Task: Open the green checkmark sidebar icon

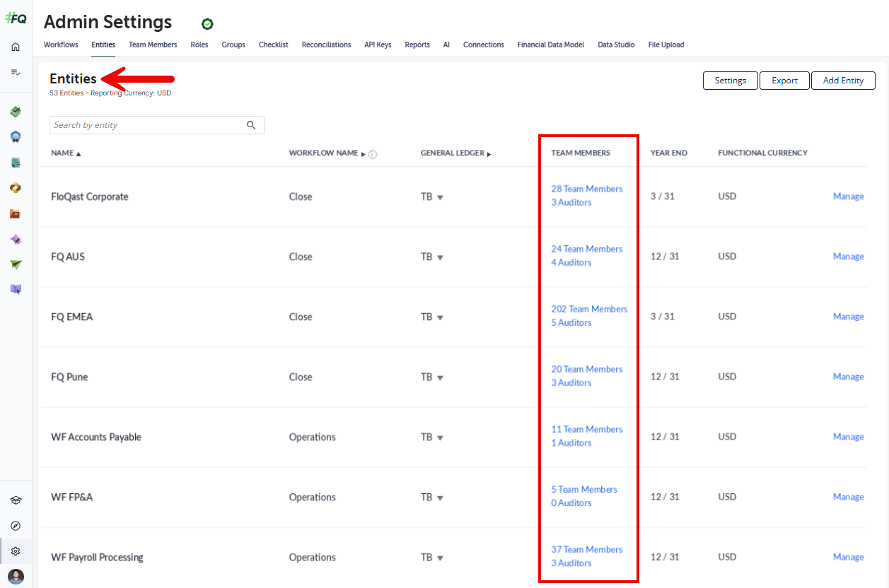Action: (x=16, y=112)
